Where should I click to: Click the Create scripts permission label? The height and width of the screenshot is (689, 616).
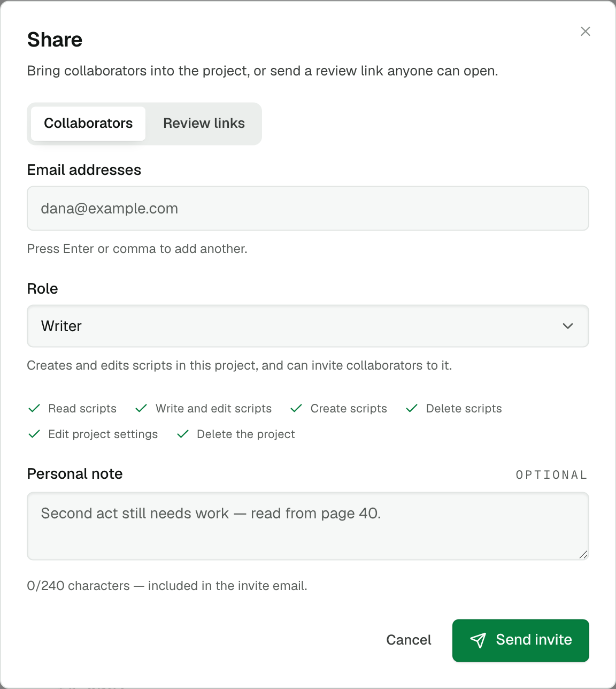tap(349, 408)
